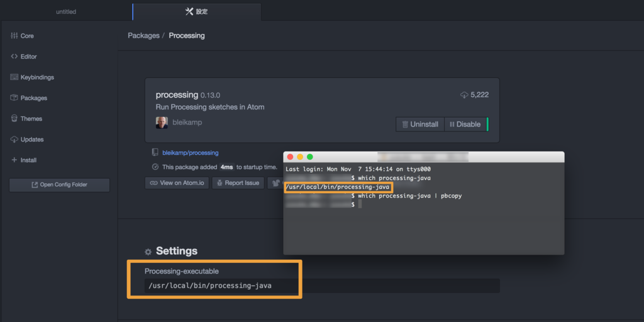The height and width of the screenshot is (322, 644).
Task: Click 'Last login' line in Terminal
Action: pos(358,169)
